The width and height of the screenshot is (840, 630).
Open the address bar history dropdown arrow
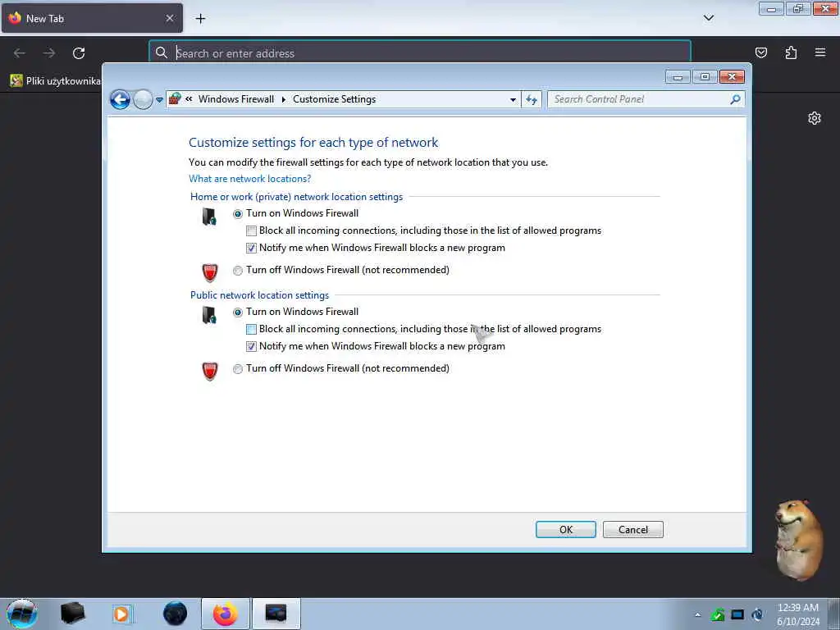514,99
